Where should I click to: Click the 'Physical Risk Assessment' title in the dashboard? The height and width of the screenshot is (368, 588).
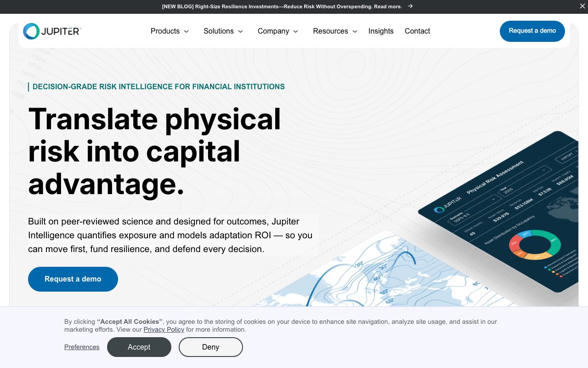[x=495, y=178]
